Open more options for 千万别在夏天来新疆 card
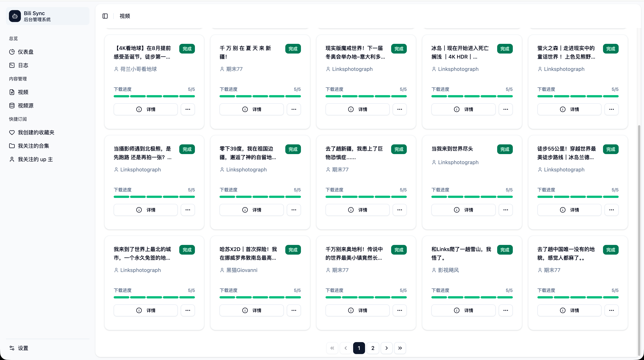 pyautogui.click(x=294, y=109)
